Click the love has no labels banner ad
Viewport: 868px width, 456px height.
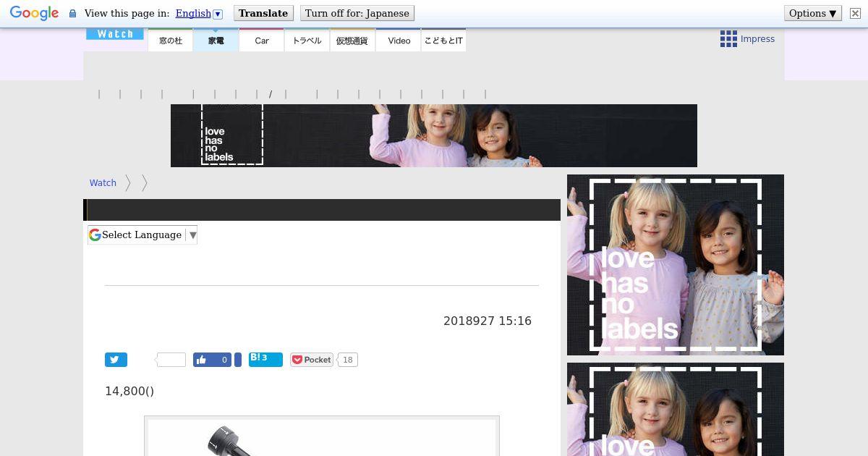434,135
